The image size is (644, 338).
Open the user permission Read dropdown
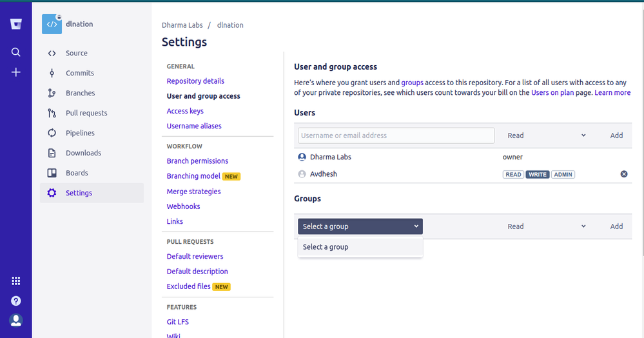click(546, 135)
